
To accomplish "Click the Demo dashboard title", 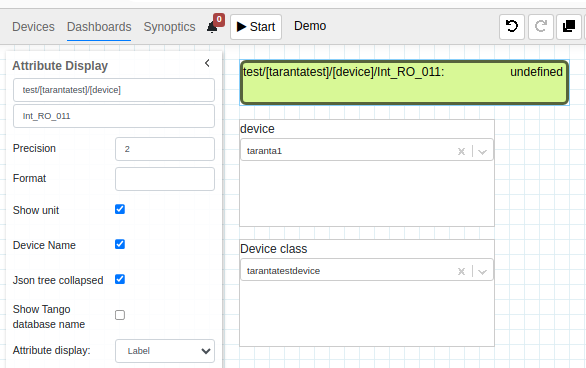I will [310, 26].
